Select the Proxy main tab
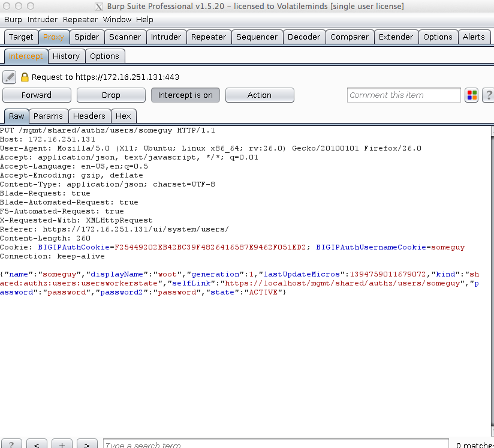 54,37
